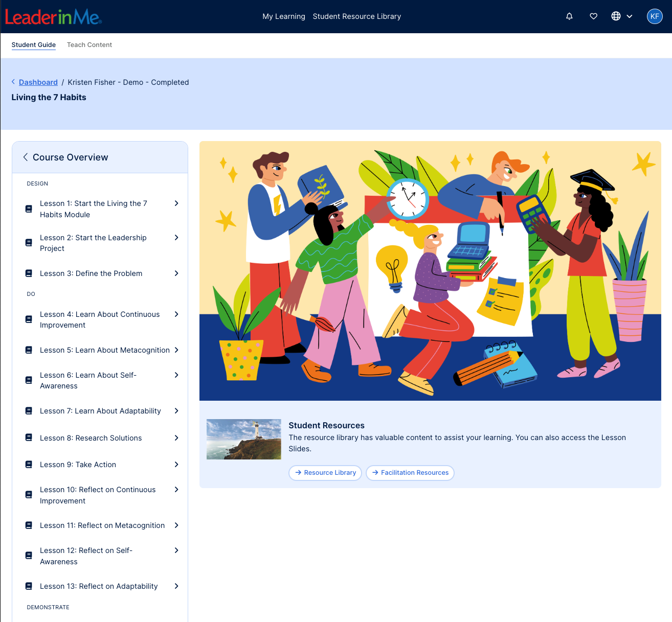Open Lesson 7: Learn About Adaptability

100,411
